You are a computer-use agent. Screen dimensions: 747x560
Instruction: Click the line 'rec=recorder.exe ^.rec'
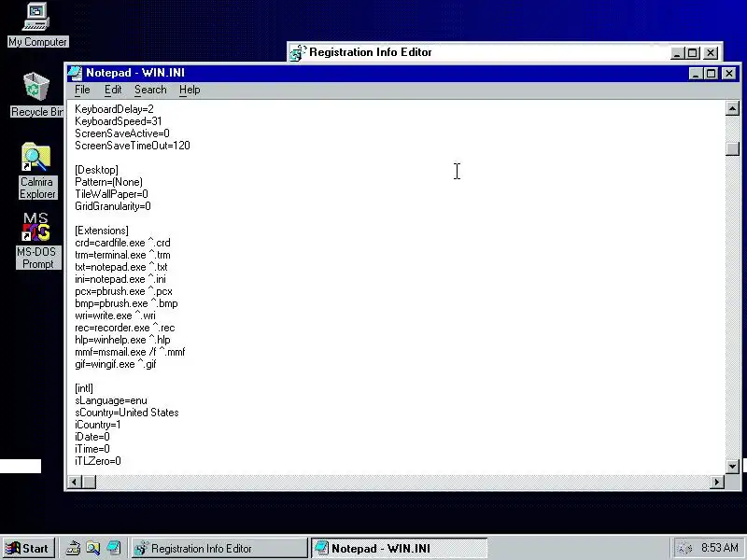(x=125, y=328)
